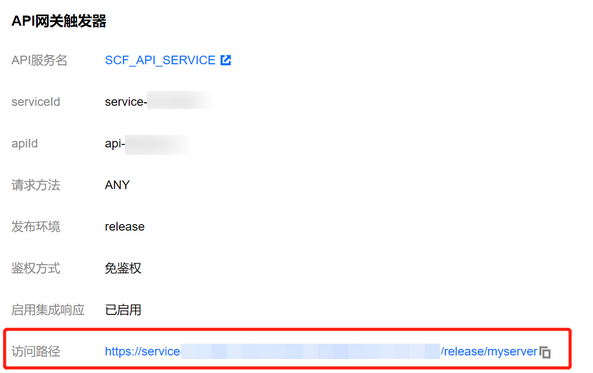Select the '已启用' value
This screenshot has height=373, width=593.
click(123, 310)
